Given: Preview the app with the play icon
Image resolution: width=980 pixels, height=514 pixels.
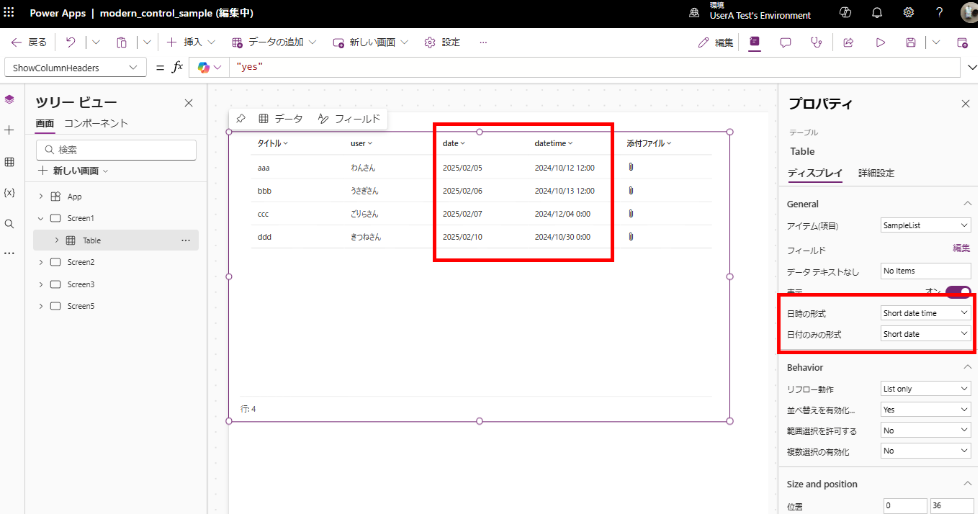Looking at the screenshot, I should point(880,42).
